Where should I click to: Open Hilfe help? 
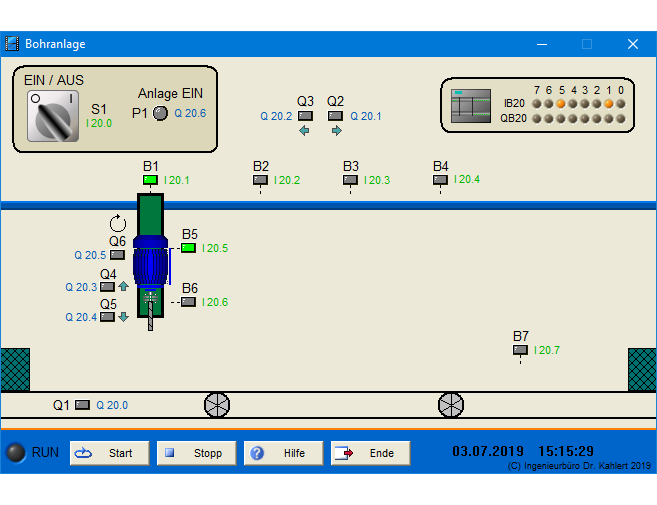coord(284,453)
